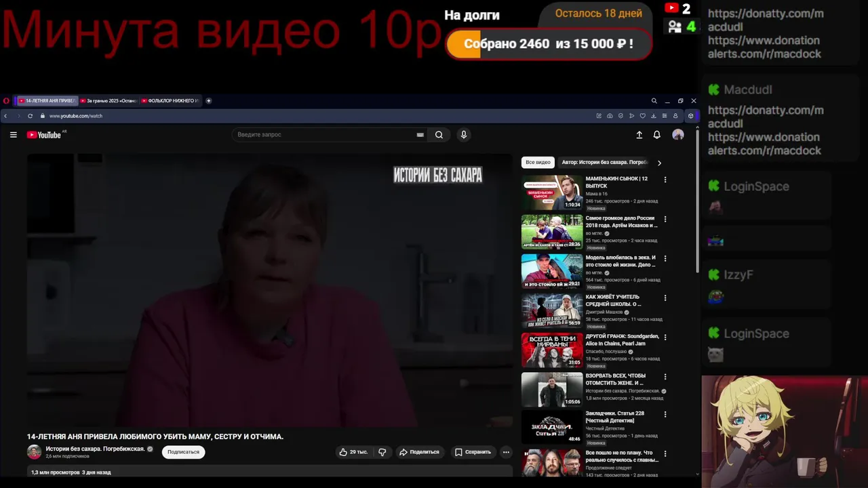Share the video via Поделиться
This screenshot has width=868, height=488.
pyautogui.click(x=419, y=452)
